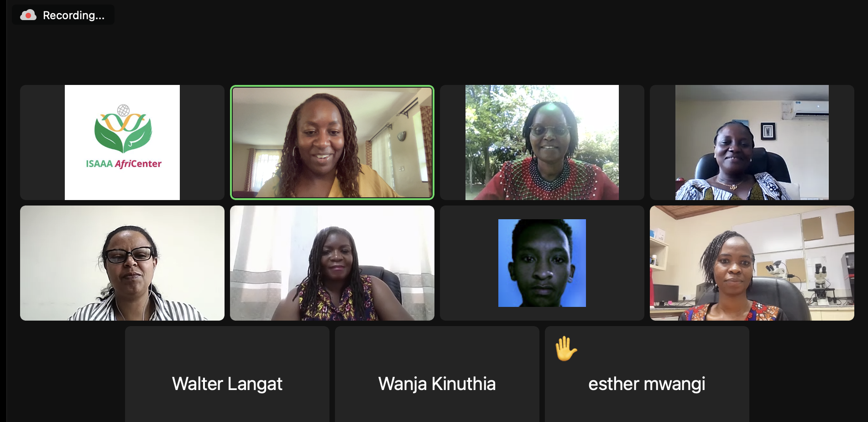Select the office video under the air conditioner

pos(752,142)
